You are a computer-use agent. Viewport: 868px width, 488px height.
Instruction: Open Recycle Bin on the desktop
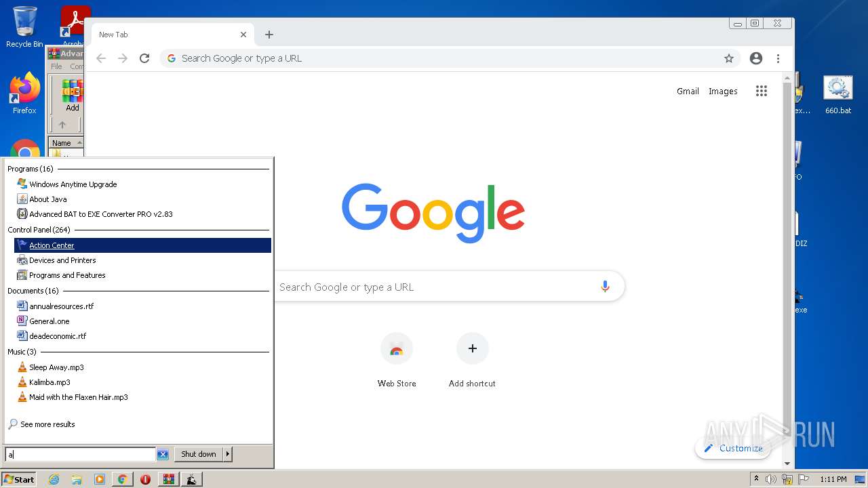24,27
